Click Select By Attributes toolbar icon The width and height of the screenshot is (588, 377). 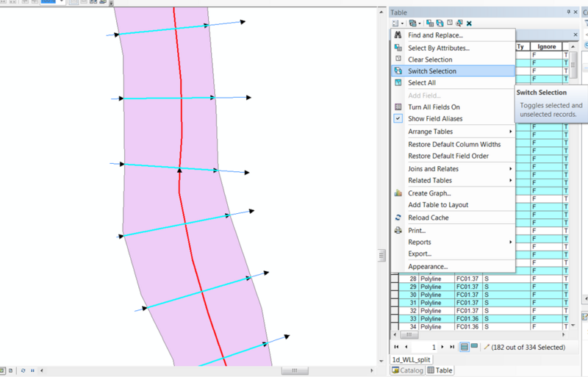coord(430,24)
